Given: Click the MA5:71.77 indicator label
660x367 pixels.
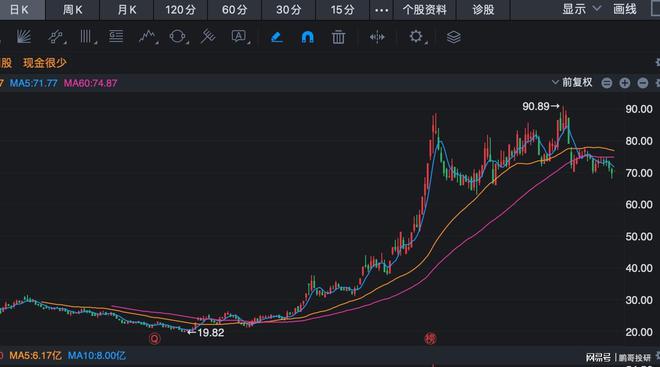Looking at the screenshot, I should [x=34, y=83].
